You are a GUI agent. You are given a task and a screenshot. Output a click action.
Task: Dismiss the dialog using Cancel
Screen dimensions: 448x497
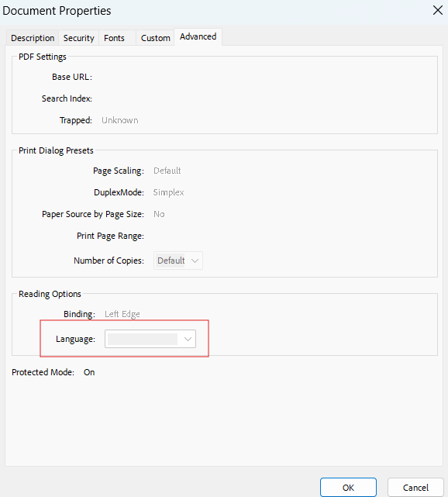(415, 488)
